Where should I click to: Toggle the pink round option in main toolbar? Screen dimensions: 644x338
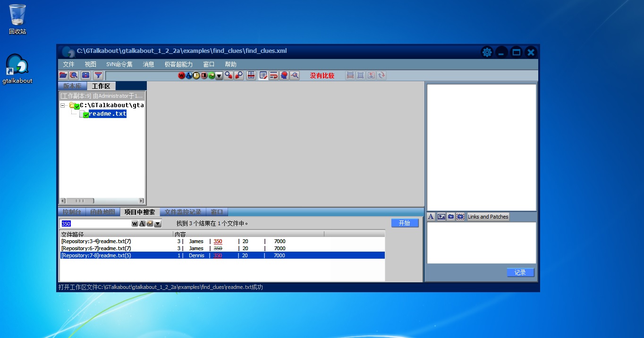[204, 76]
